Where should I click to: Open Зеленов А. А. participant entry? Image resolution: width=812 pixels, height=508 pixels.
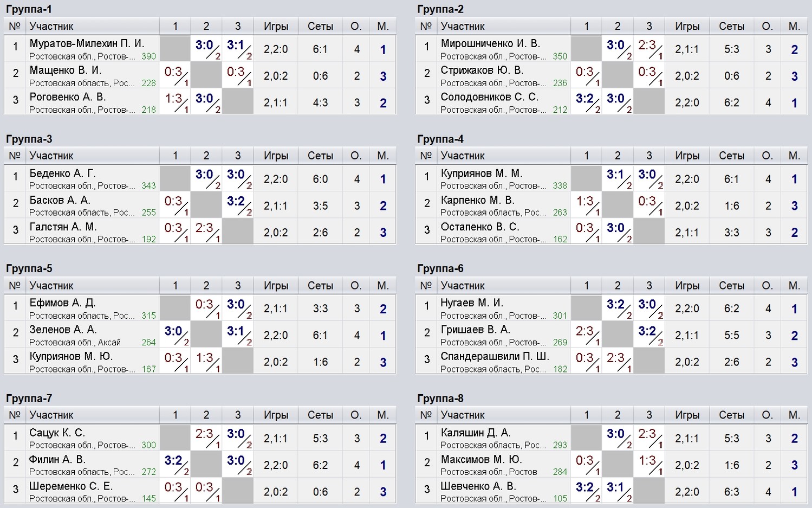pos(63,330)
